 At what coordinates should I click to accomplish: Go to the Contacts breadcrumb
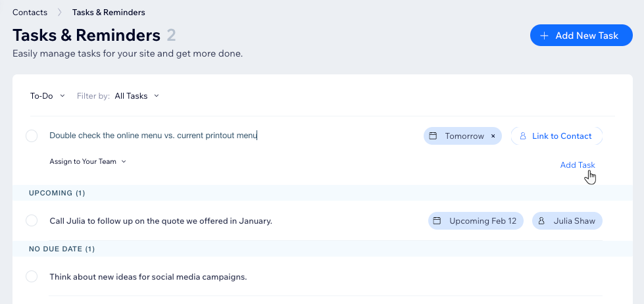[30, 13]
